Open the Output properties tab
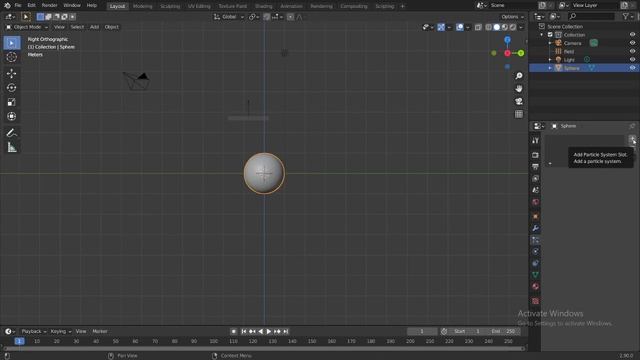Viewport: 640px width, 360px height. 536,167
